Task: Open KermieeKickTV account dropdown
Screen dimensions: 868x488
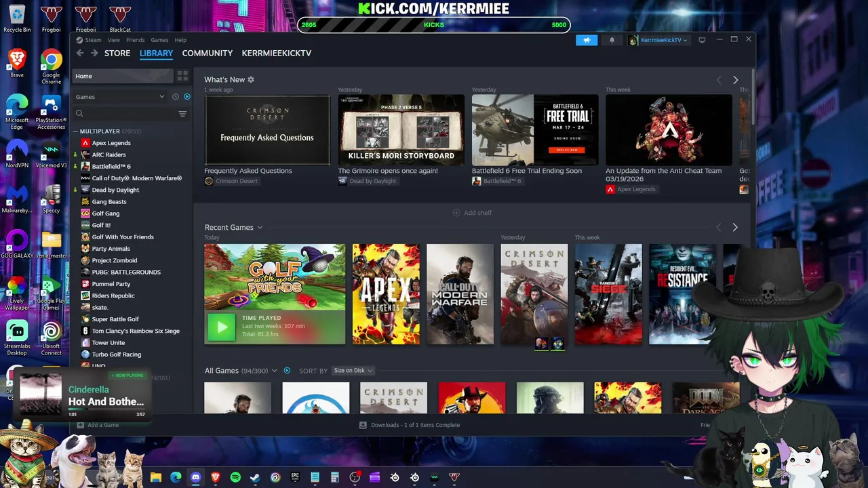Action: (658, 40)
